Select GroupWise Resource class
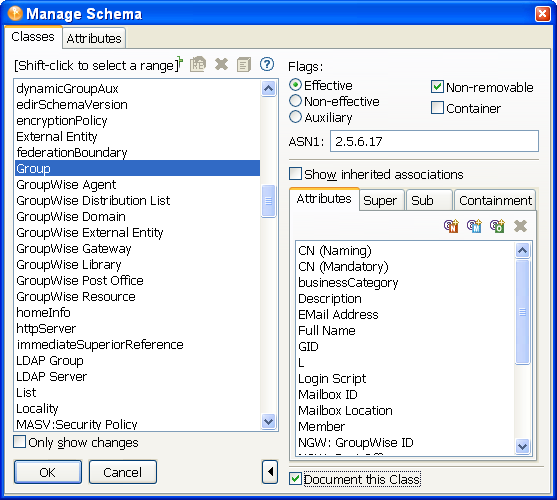Image resolution: width=557 pixels, height=500 pixels. click(x=137, y=296)
